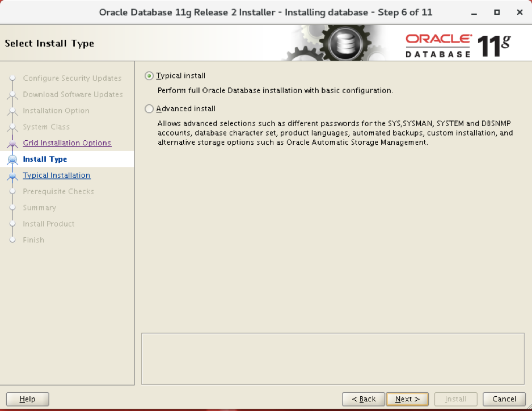This screenshot has height=411, width=532.
Task: Click the Finish step icon
Action: tap(12, 240)
